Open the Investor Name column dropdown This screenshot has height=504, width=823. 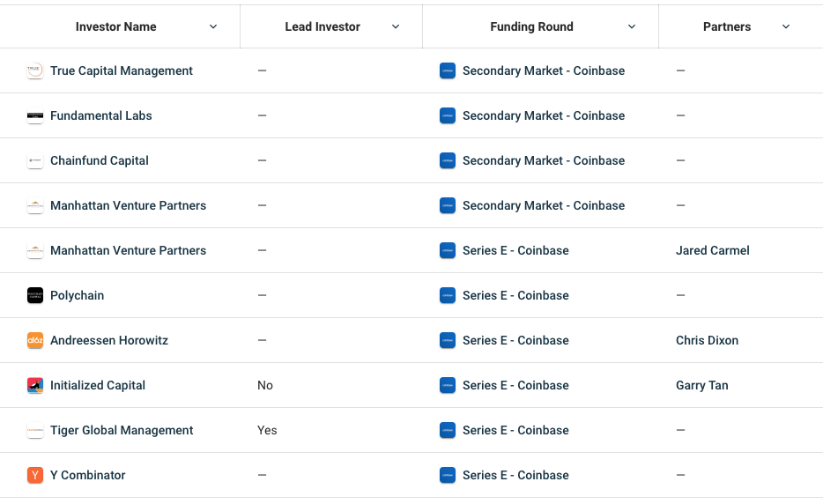[x=213, y=27]
